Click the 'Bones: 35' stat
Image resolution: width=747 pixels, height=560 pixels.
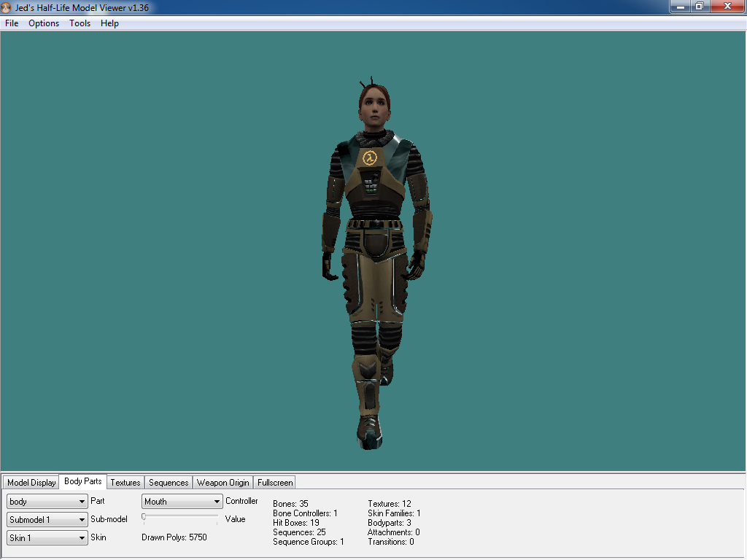(290, 504)
